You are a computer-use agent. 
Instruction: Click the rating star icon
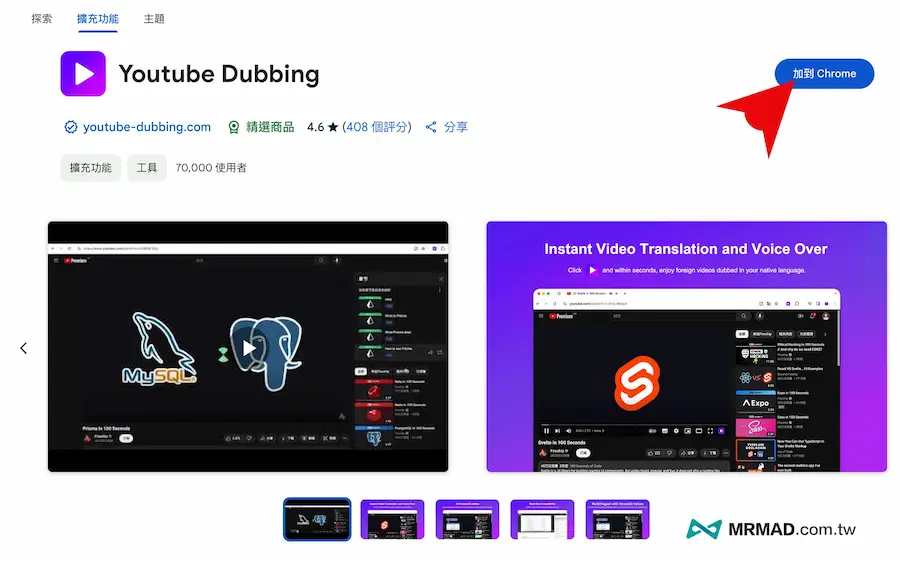tap(333, 127)
